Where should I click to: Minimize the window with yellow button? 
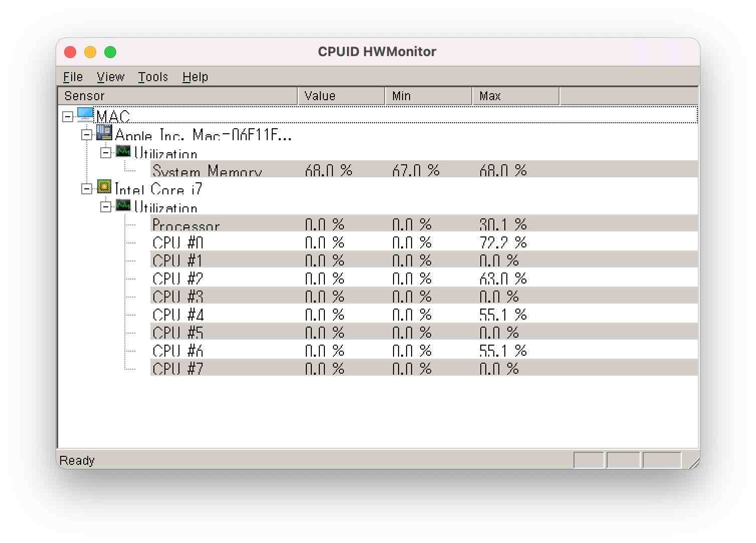(90, 52)
